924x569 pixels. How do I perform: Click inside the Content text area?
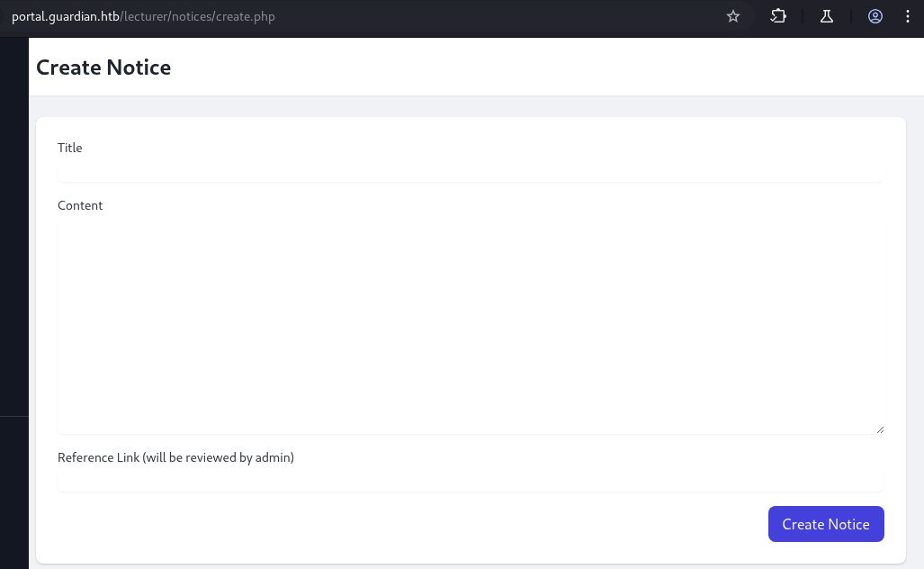pos(471,327)
